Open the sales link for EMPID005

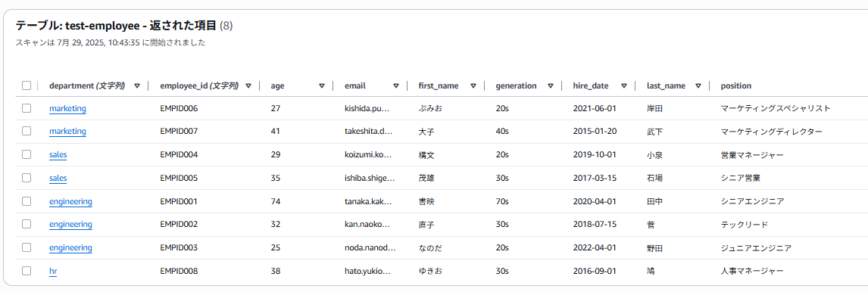coord(58,178)
